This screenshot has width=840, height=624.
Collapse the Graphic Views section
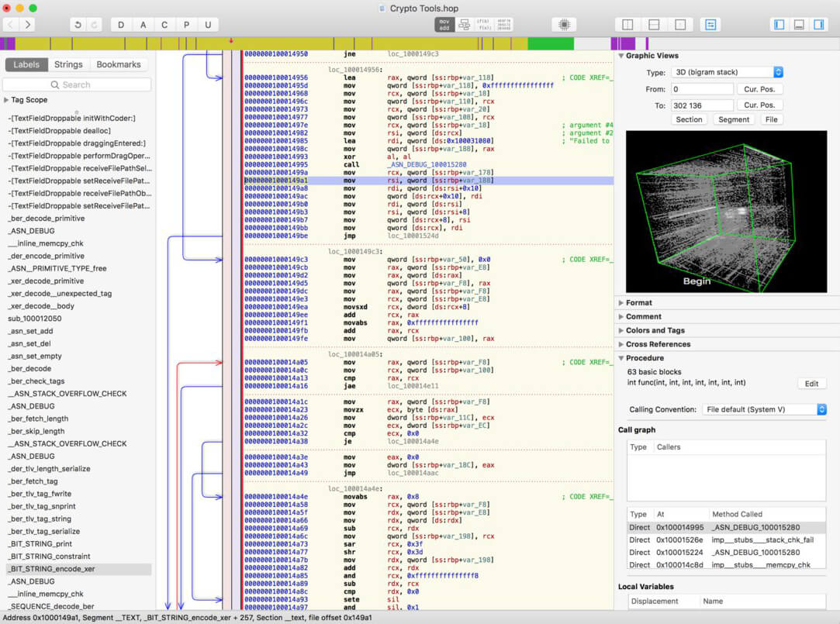point(621,56)
